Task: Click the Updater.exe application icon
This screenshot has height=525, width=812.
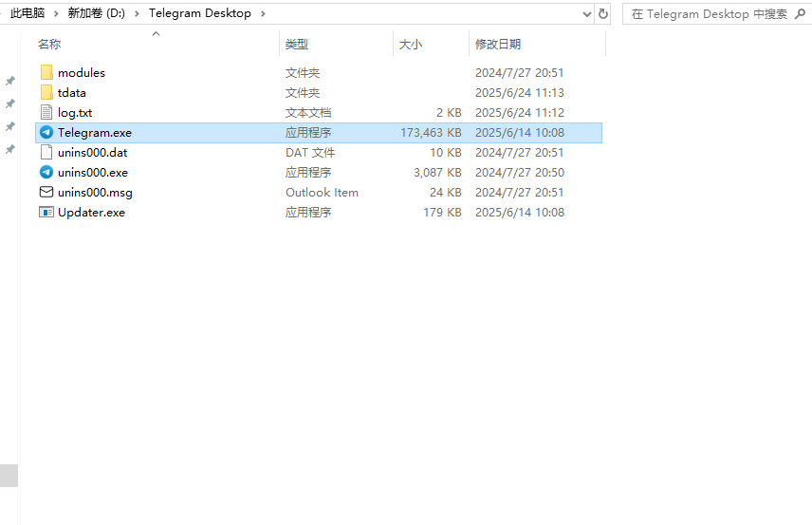Action: tap(46, 212)
